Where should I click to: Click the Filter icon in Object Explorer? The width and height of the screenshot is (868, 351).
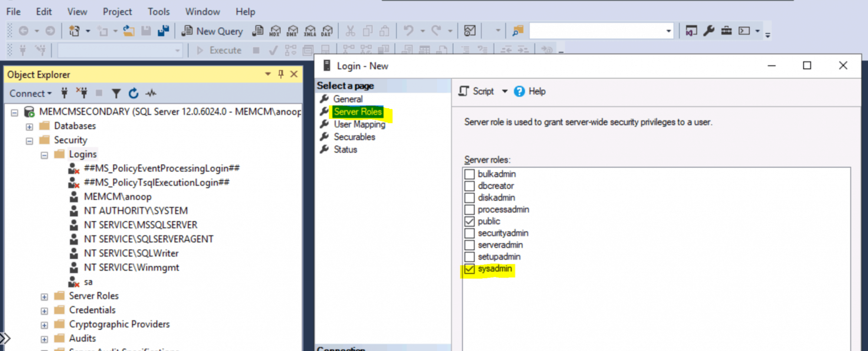(x=116, y=93)
